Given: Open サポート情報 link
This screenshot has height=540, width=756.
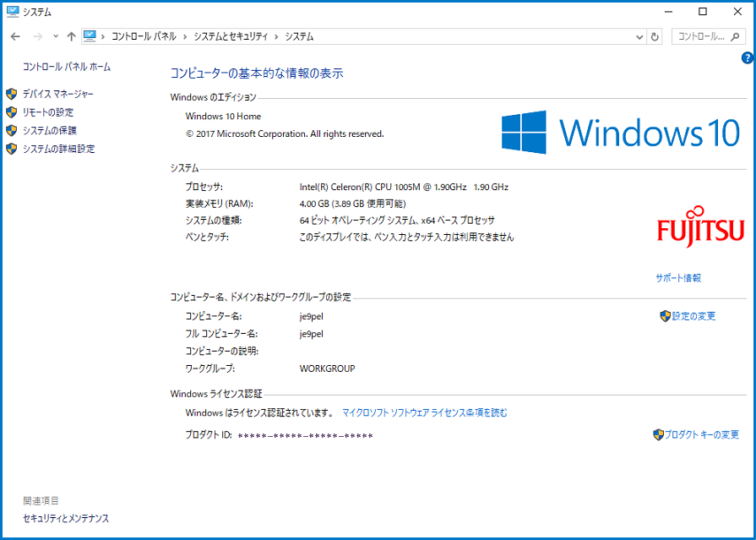Looking at the screenshot, I should 678,278.
